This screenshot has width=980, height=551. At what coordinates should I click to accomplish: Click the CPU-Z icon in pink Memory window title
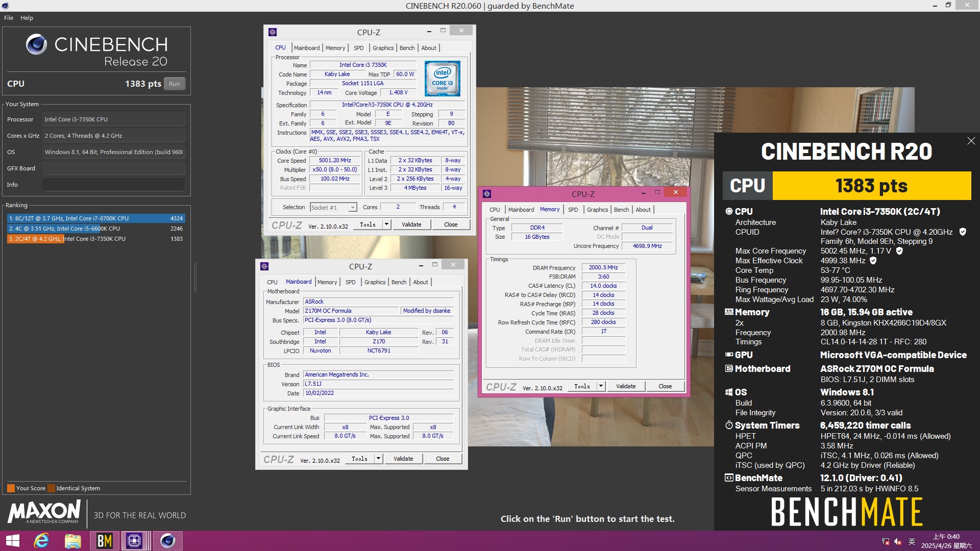pos(487,194)
